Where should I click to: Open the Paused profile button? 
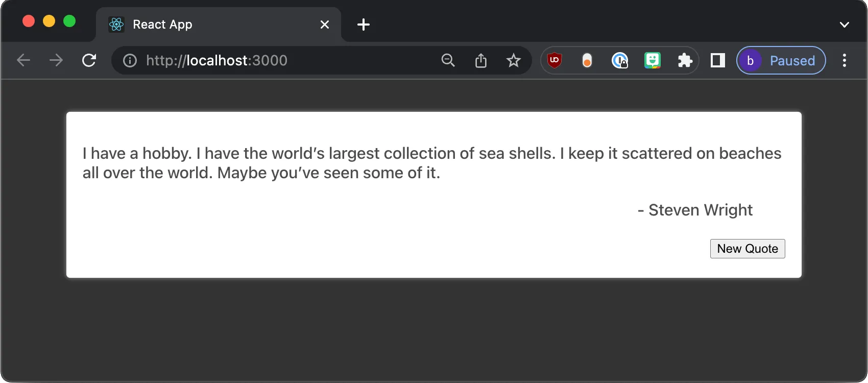tap(781, 60)
